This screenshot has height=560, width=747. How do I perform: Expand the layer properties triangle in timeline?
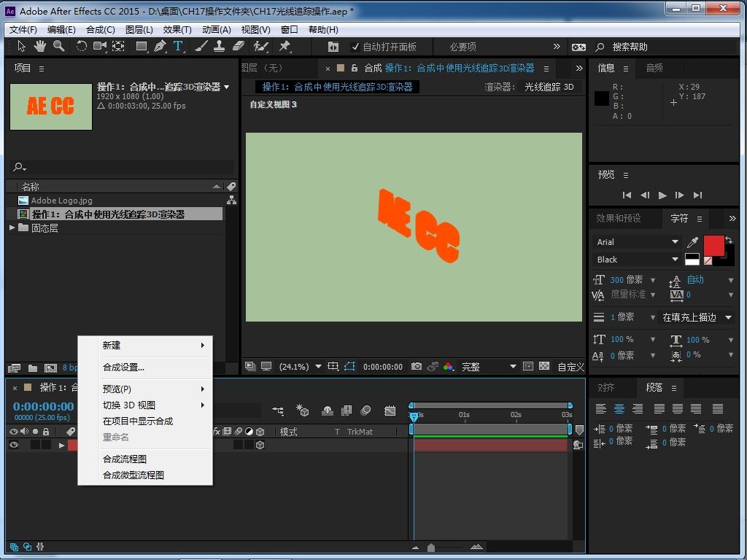(61, 446)
